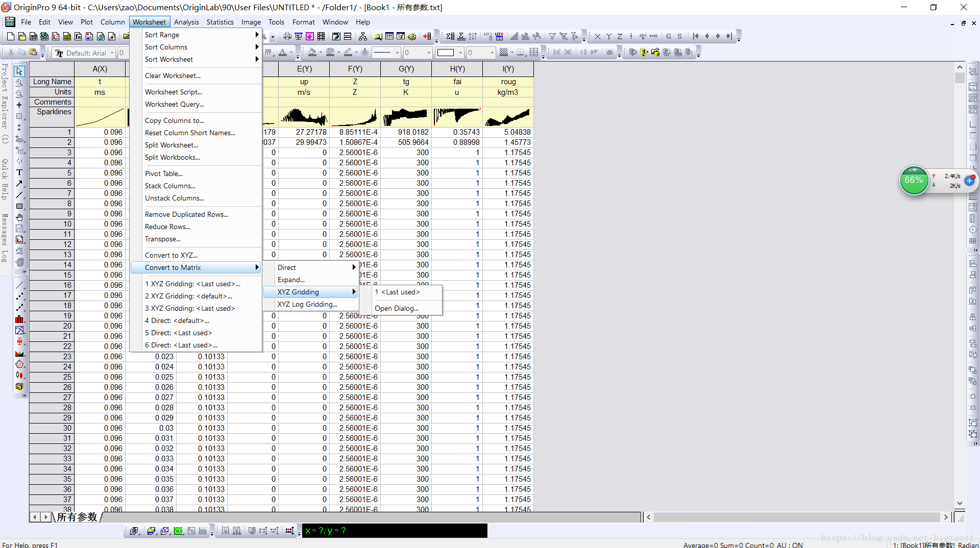Select the Arrow drawing tool

[x=19, y=184]
